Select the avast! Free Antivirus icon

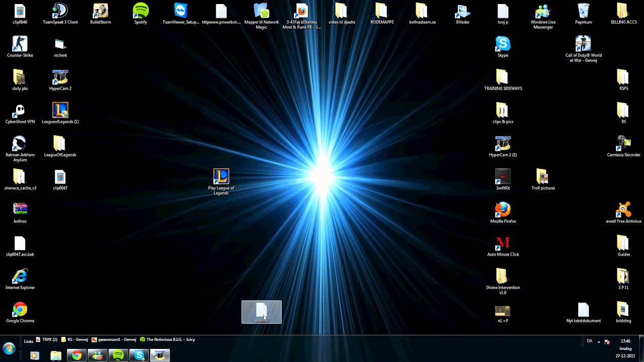(x=624, y=213)
